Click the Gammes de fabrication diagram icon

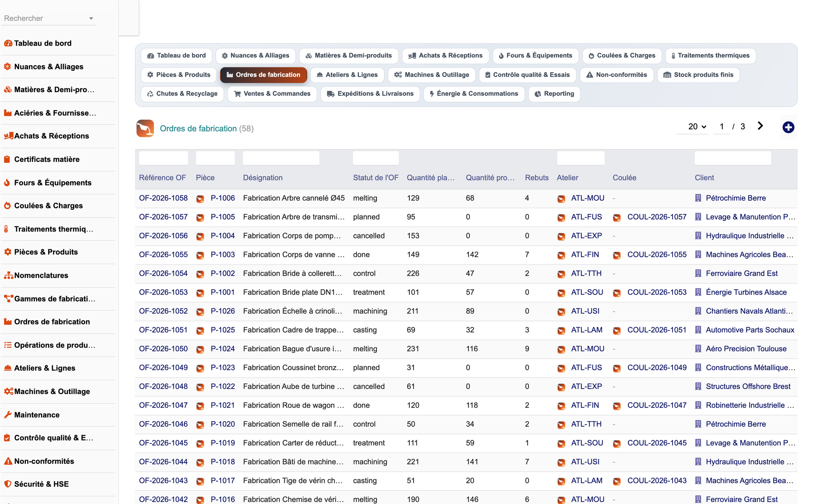(8, 298)
